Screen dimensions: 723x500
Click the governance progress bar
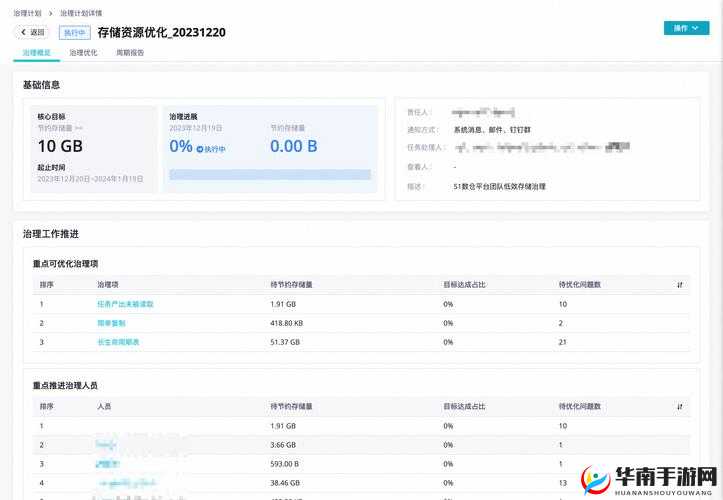click(x=270, y=174)
